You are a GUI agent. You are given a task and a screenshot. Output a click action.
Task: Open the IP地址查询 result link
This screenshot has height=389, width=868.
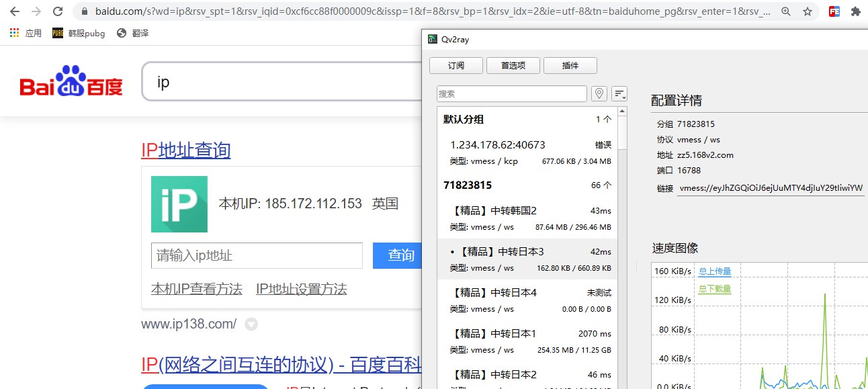point(186,150)
